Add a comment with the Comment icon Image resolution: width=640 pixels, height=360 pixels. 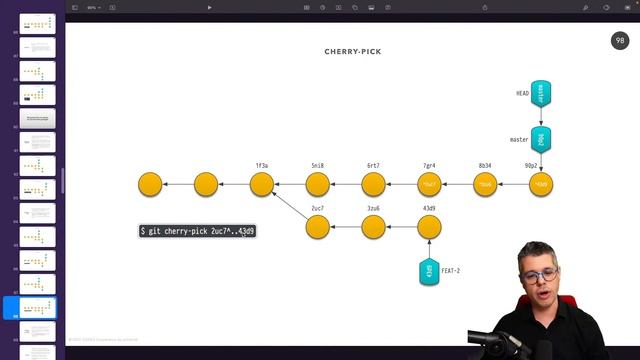tap(388, 7)
